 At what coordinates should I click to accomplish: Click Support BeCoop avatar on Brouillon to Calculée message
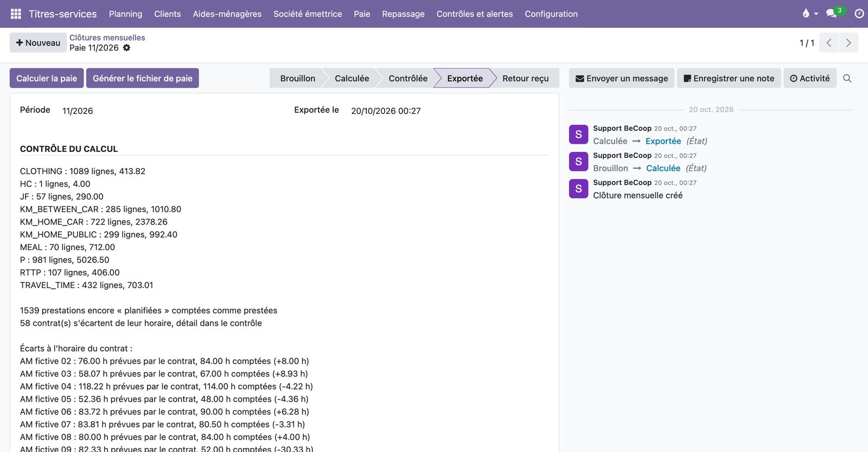click(578, 162)
